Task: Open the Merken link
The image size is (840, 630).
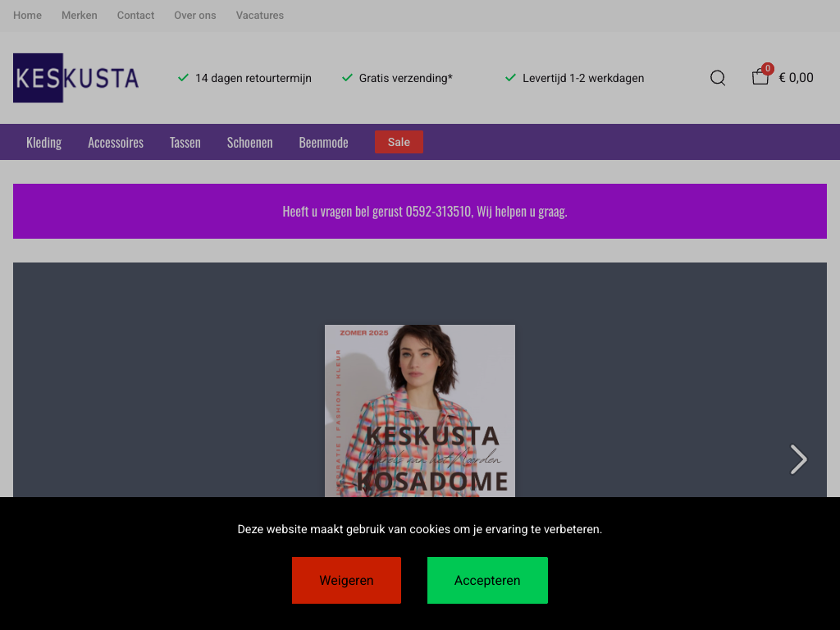Action: [x=80, y=16]
